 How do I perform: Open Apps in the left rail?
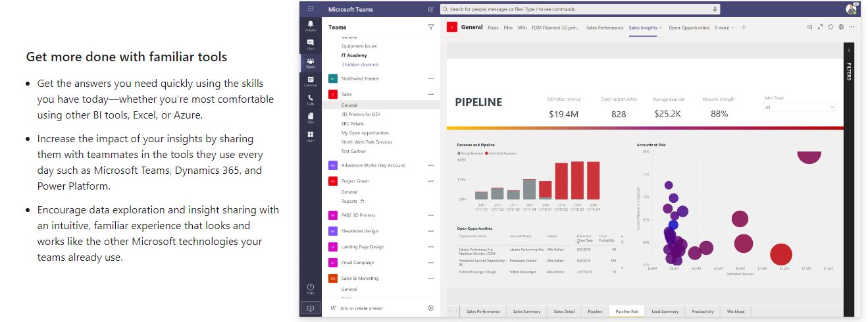311,136
